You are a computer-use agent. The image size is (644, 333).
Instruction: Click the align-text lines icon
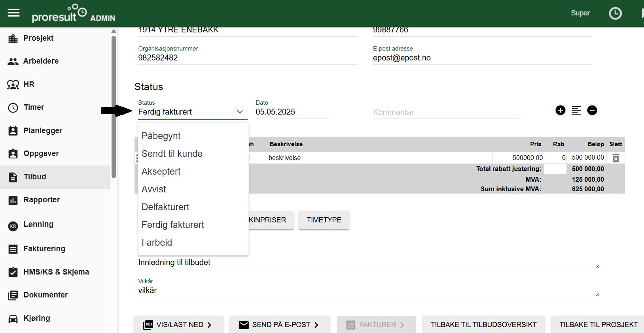tap(576, 110)
